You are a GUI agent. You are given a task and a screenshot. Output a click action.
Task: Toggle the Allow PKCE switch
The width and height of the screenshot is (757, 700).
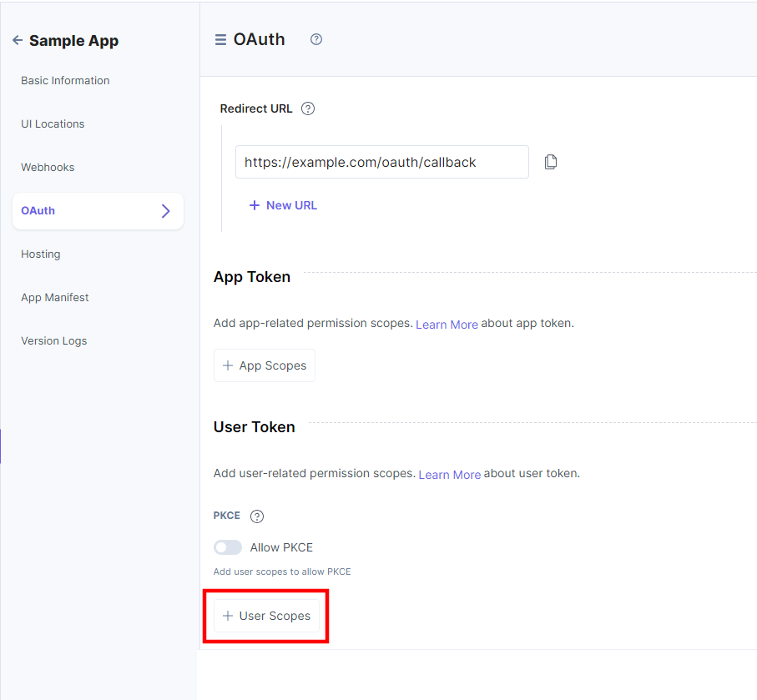click(228, 547)
